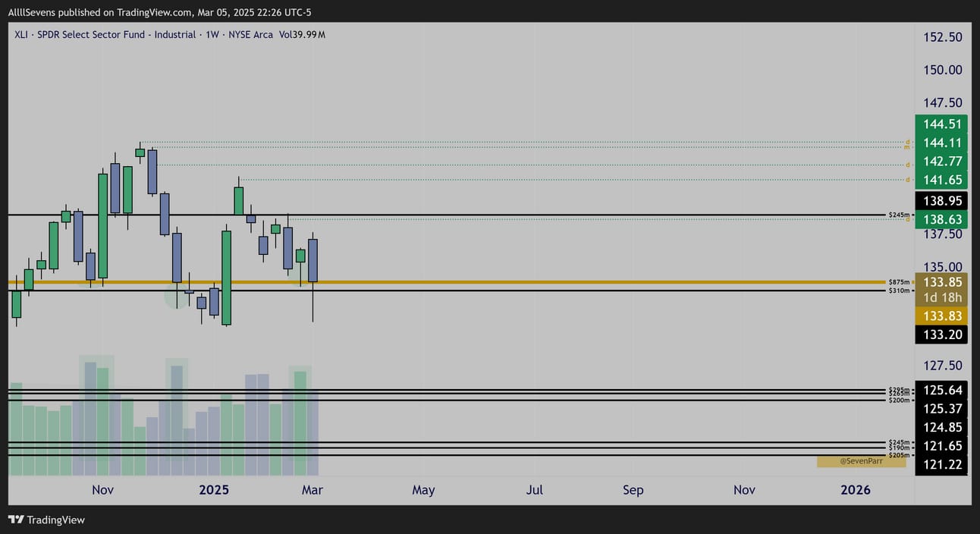
Task: Select the Mar label on time axis
Action: [x=313, y=490]
